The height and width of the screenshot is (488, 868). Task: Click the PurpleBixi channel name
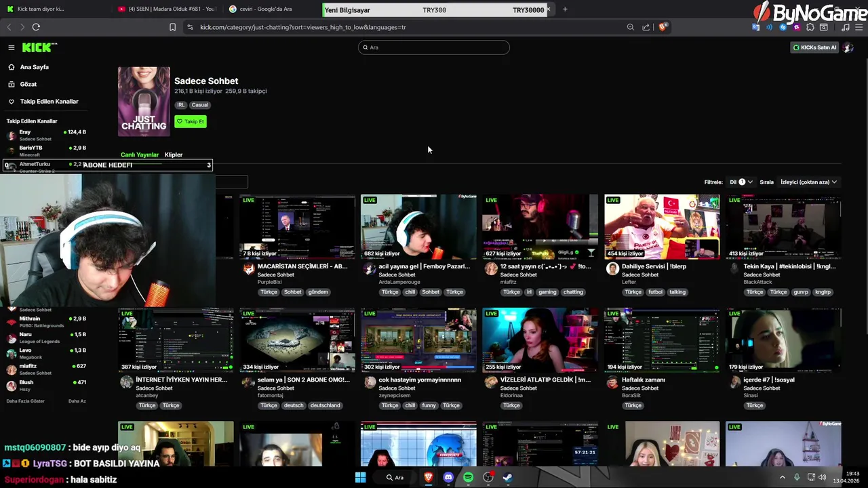point(269,282)
